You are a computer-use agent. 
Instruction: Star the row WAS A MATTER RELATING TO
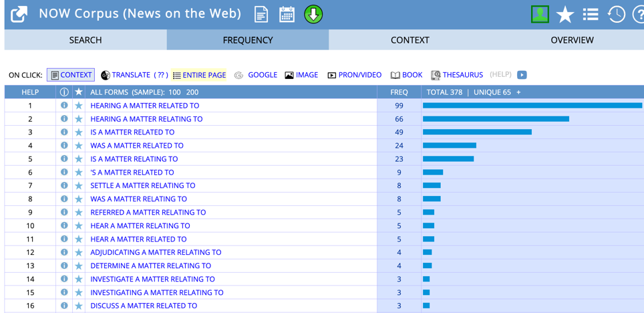pos(79,199)
